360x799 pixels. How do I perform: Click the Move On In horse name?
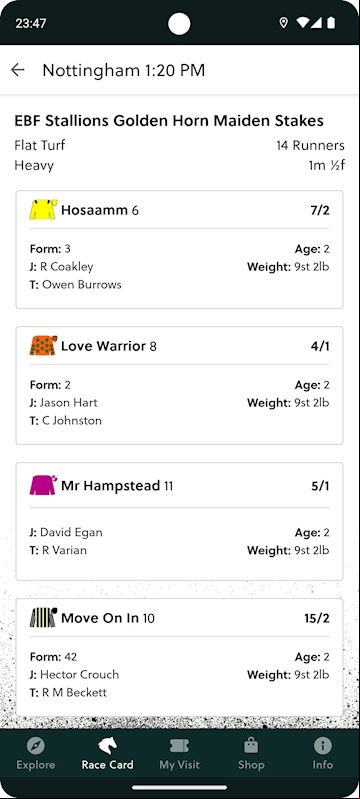100,618
